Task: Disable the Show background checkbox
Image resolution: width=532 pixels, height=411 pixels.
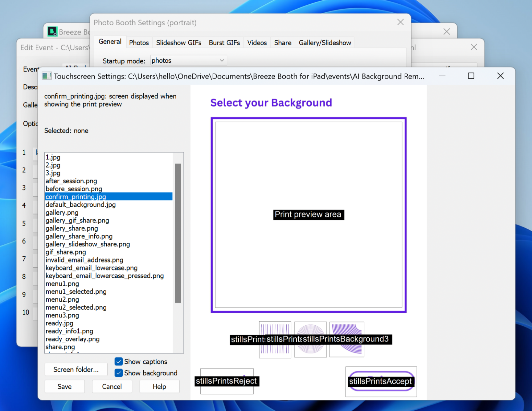Action: (119, 373)
